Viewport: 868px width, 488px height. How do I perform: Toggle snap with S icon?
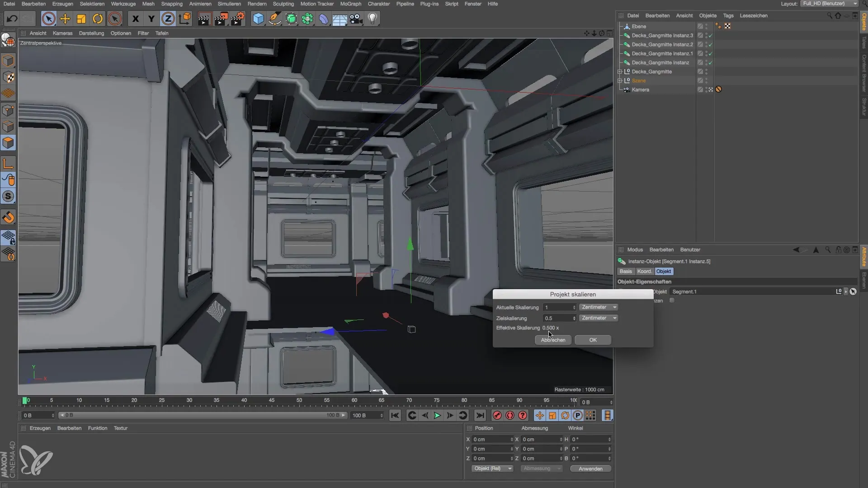(8, 197)
